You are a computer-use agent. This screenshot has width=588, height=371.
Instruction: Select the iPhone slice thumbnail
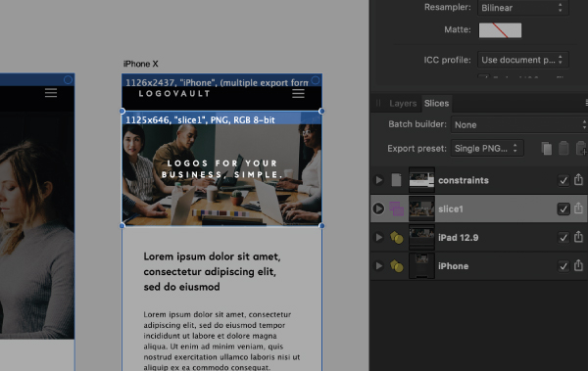click(421, 265)
